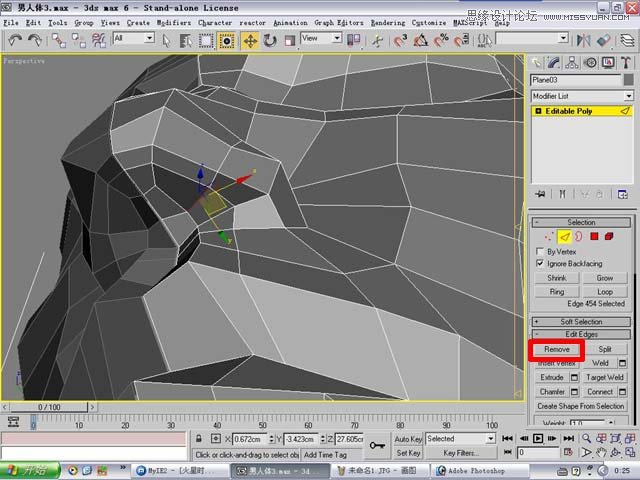Screen dimensions: 640x480
Task: Open the Graph Editors menu
Action: click(338, 23)
